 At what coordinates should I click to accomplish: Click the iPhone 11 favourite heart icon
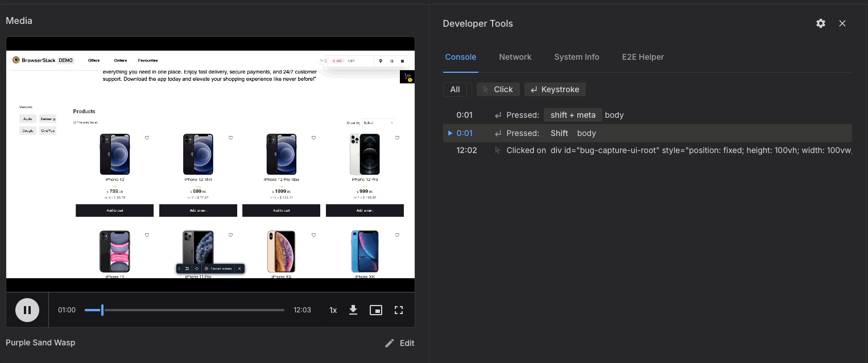click(x=147, y=234)
